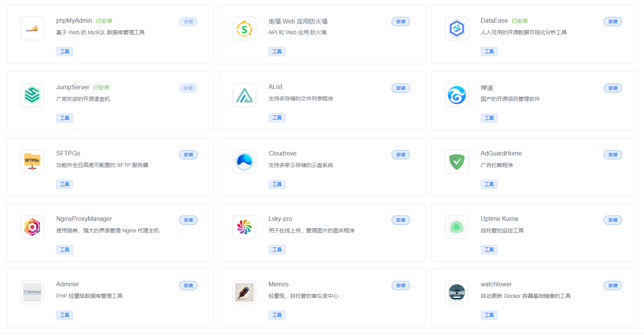Image resolution: width=644 pixels, height=334 pixels.
Task: Click the AList triangle logo icon
Action: pyautogui.click(x=244, y=95)
